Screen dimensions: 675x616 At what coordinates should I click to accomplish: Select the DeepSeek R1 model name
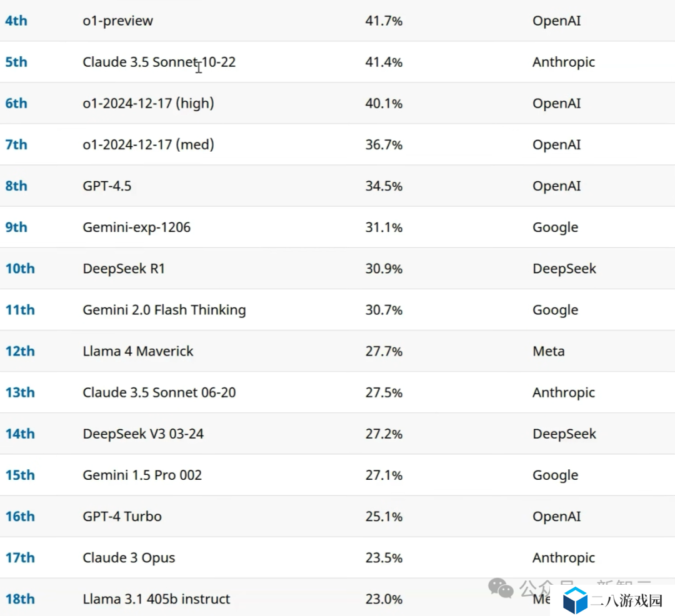(x=124, y=269)
